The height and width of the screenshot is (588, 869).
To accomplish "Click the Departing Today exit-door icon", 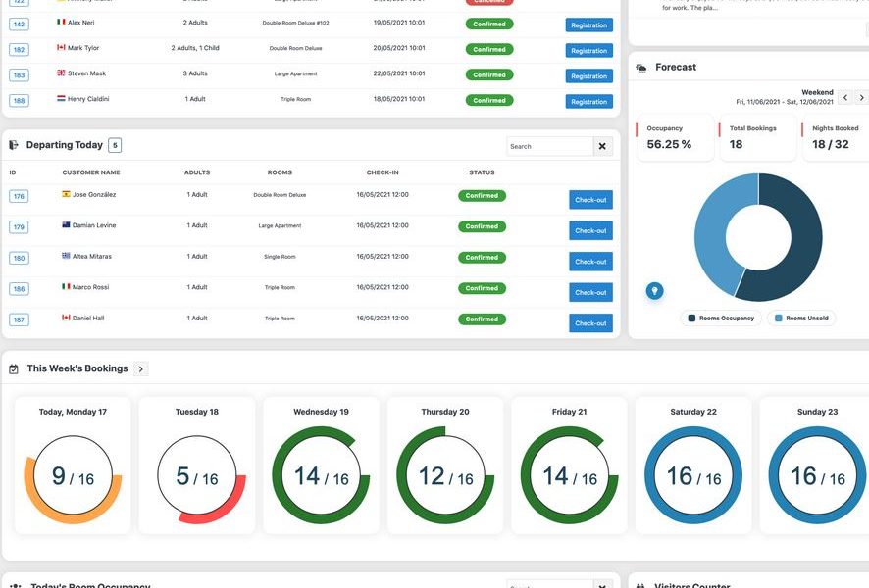I will (x=14, y=145).
